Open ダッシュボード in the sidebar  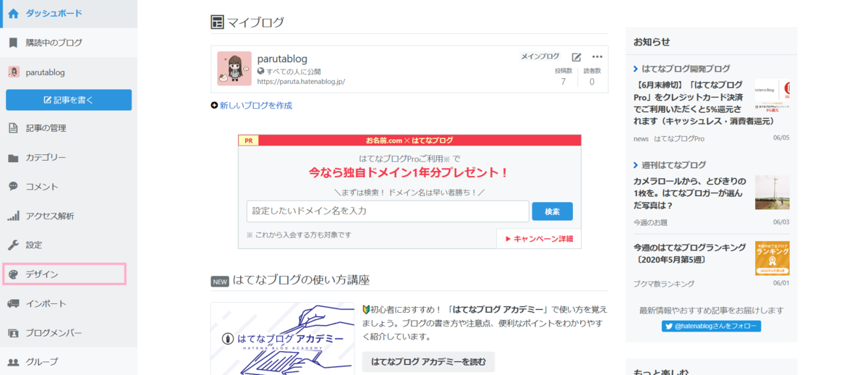point(69,13)
